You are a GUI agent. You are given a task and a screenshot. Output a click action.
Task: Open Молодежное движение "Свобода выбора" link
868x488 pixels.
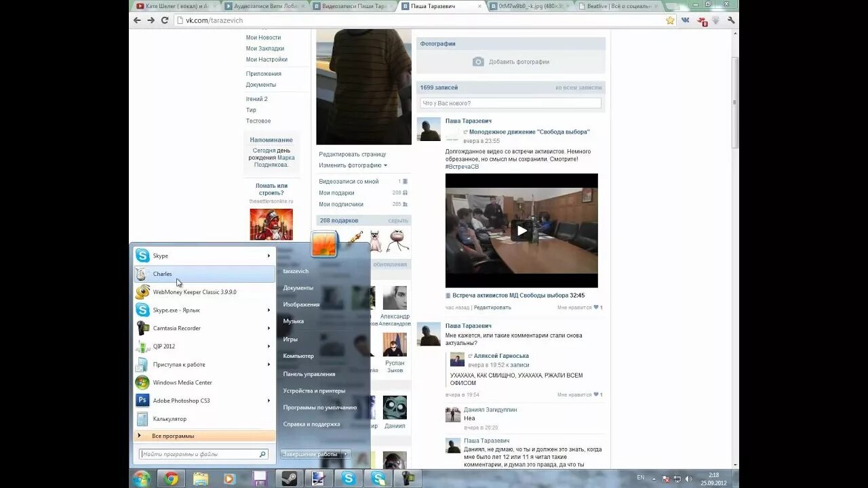coord(529,132)
